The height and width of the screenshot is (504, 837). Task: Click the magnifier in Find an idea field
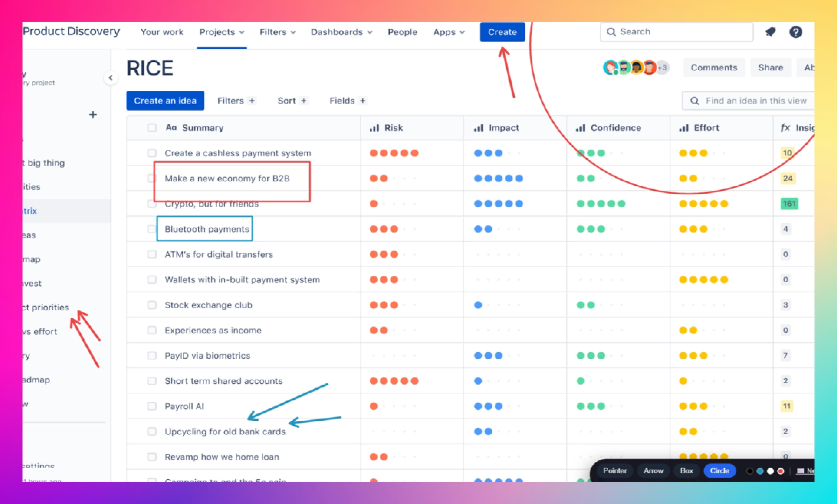click(x=695, y=101)
